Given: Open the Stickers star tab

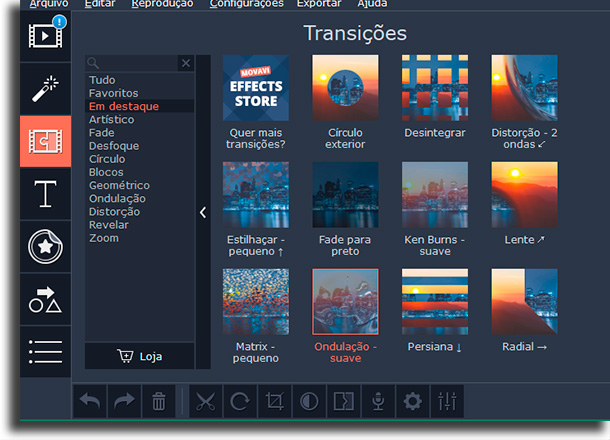Looking at the screenshot, I should [46, 247].
